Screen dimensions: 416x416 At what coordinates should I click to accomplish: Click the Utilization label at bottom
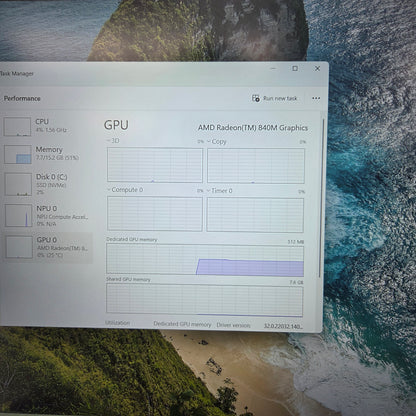point(117,323)
